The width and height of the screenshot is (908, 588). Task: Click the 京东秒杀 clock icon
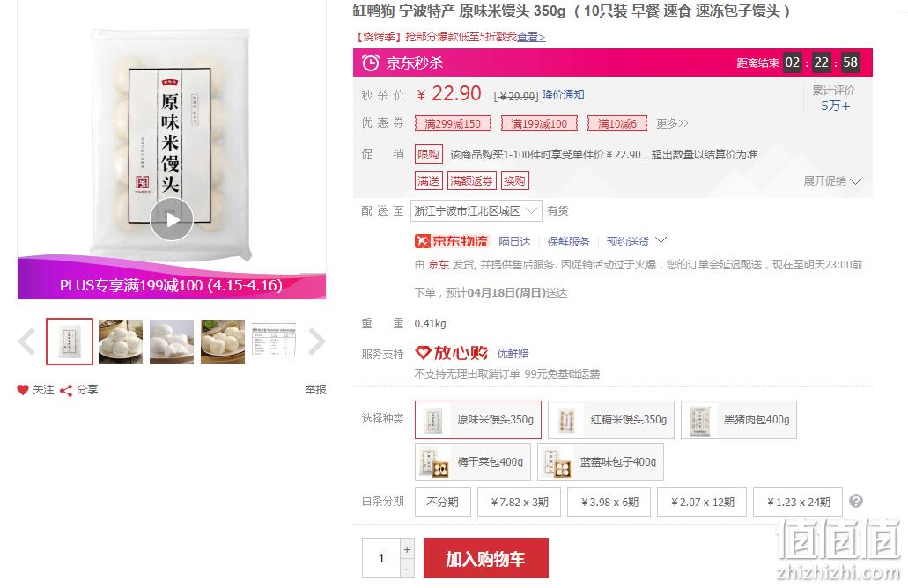(371, 62)
